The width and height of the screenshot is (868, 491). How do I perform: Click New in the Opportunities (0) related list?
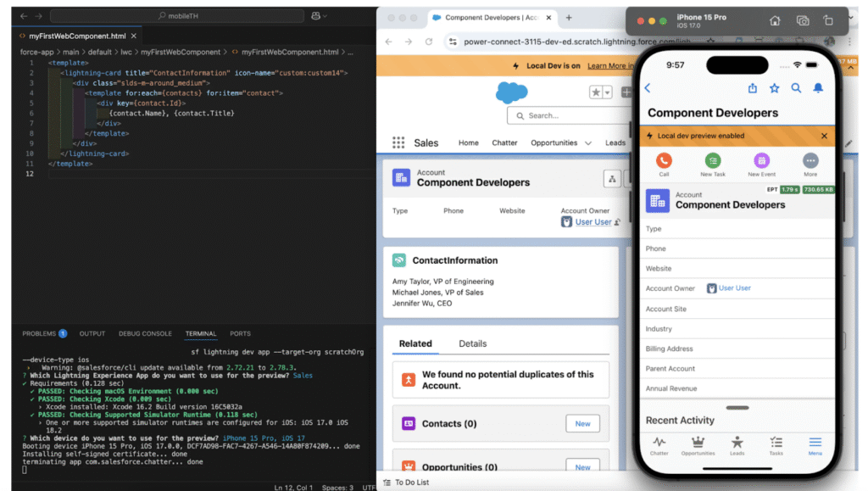[582, 466]
